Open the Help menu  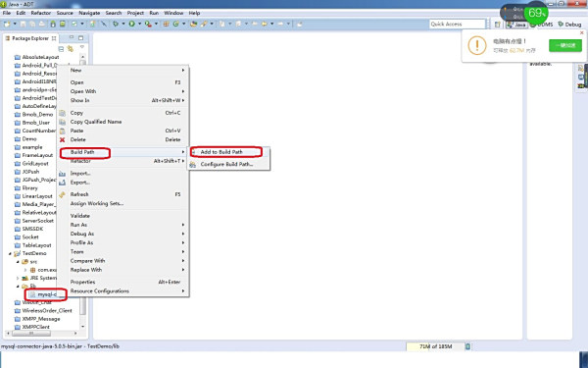click(x=194, y=13)
